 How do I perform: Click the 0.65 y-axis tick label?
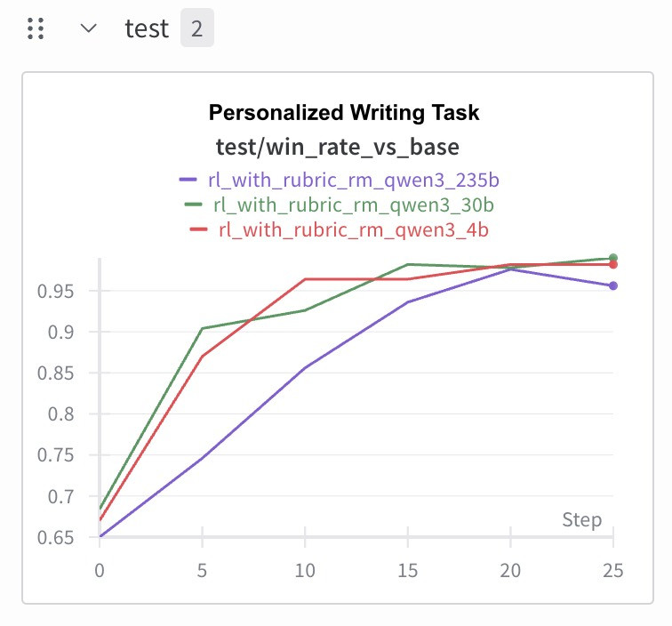(x=56, y=537)
